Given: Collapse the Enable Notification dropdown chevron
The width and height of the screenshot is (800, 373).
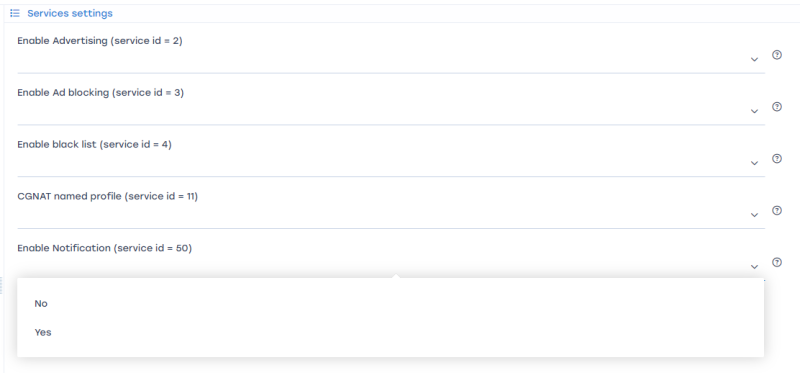Looking at the screenshot, I should click(754, 267).
